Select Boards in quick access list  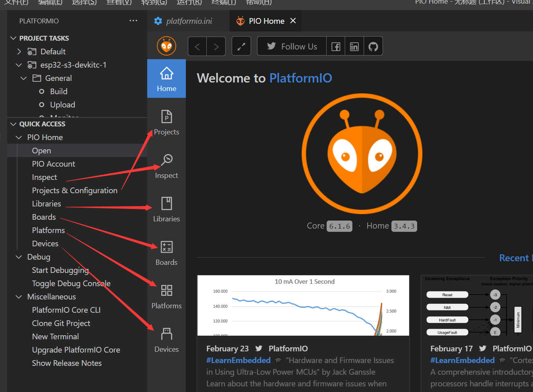click(x=44, y=217)
